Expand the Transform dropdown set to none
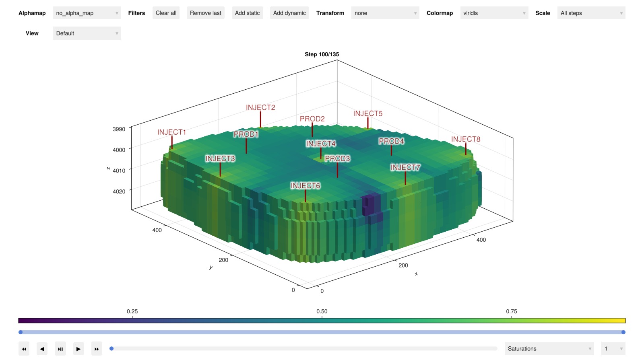This screenshot has width=644, height=362. [385, 13]
